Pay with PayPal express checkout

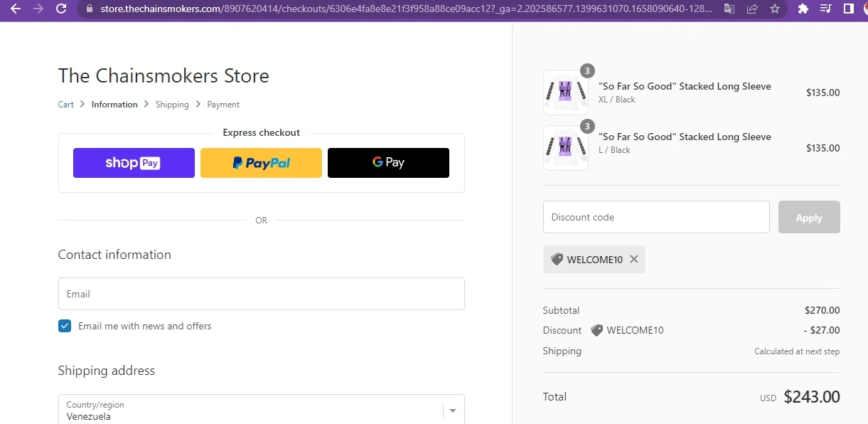261,163
